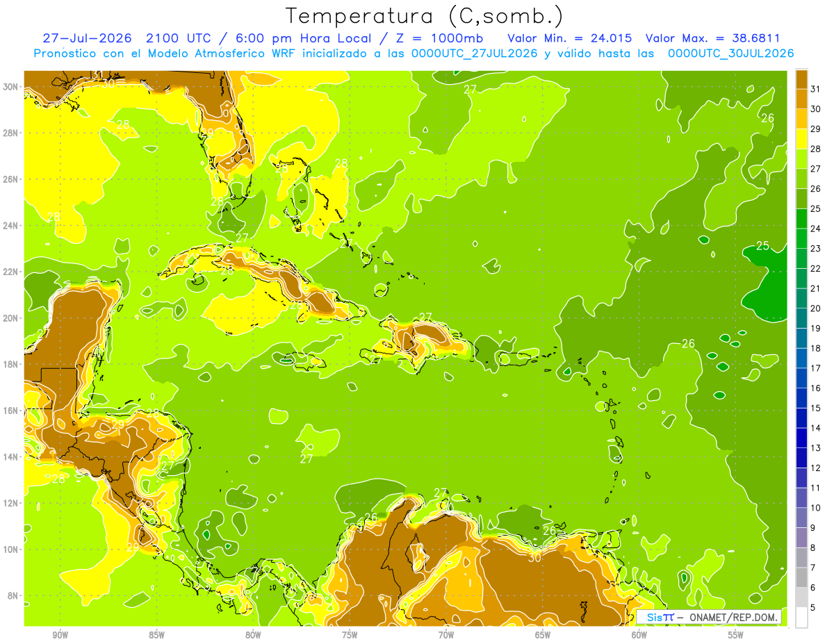The image size is (834, 644).
Task: Click "0000UTC_30JUL2026" valid-until time text
Action: pyautogui.click(x=730, y=53)
